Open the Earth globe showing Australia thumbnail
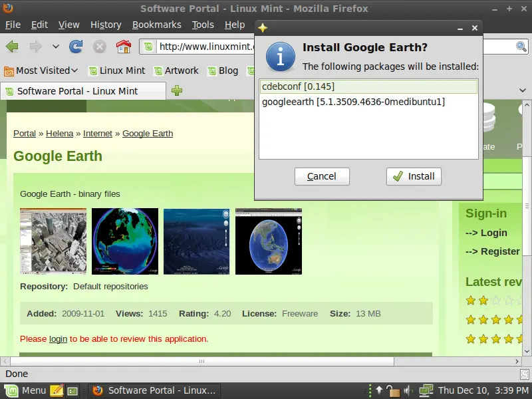Viewport: 532px width, 399px height. (269, 241)
